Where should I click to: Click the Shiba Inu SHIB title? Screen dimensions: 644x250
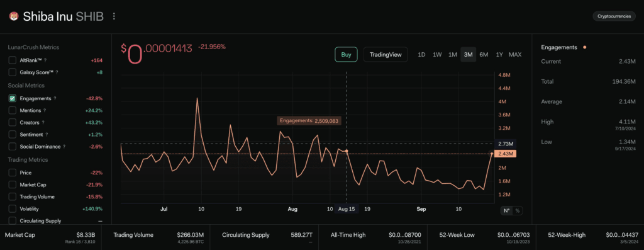point(64,16)
